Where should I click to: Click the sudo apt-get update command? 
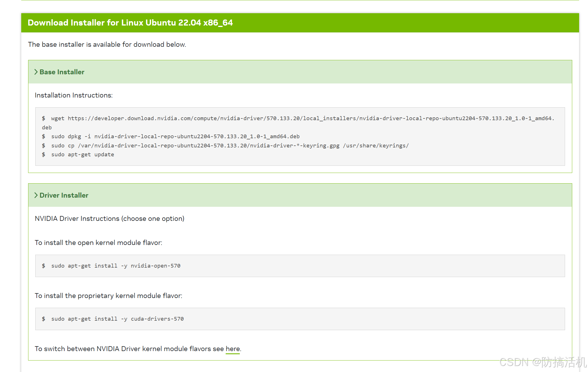tap(83, 155)
